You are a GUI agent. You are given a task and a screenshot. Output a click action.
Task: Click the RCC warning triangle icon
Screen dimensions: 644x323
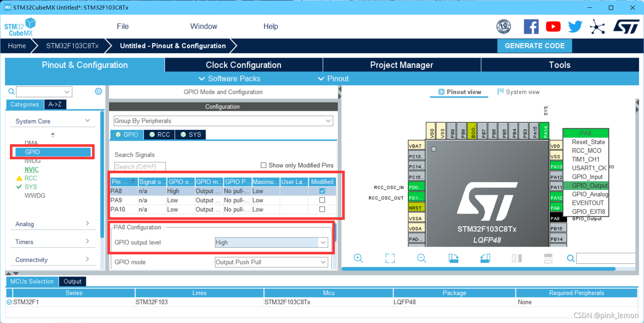pyautogui.click(x=19, y=178)
